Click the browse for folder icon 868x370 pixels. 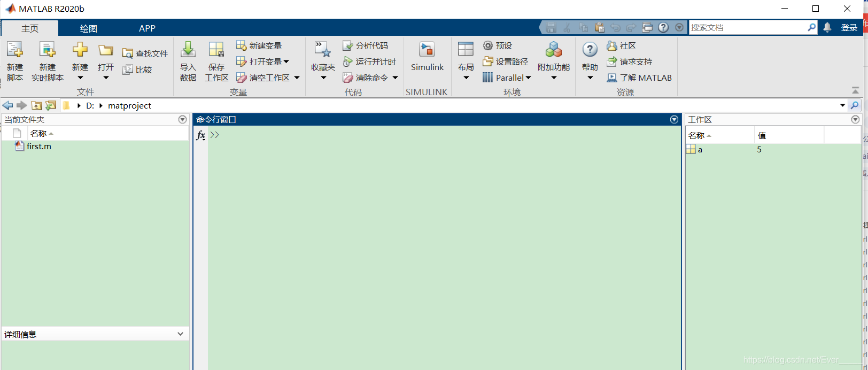point(51,105)
